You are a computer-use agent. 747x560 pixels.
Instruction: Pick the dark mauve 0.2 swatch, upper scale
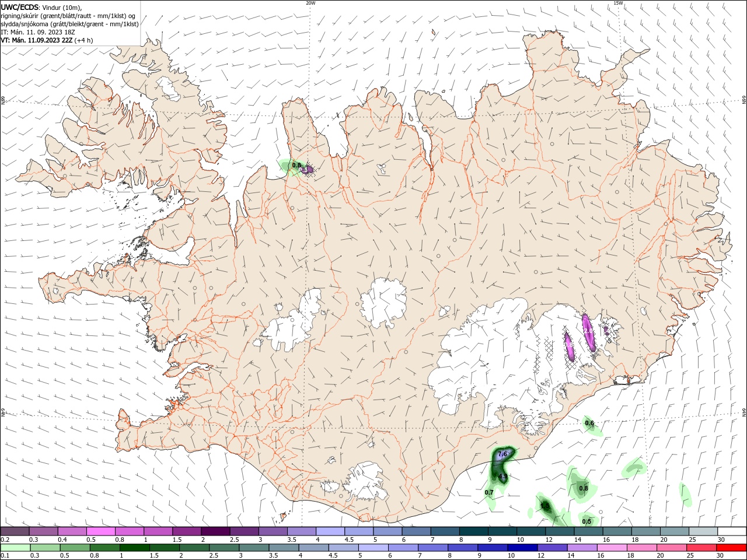(x=15, y=531)
